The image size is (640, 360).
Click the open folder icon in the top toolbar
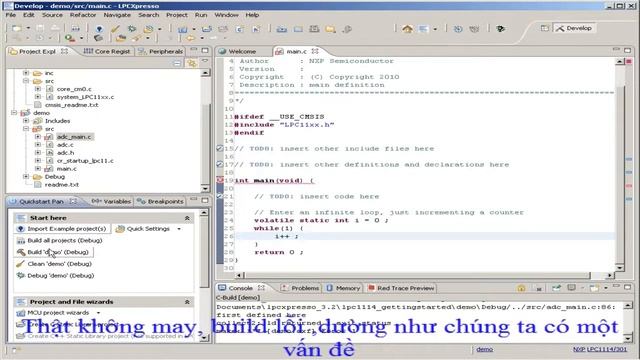coord(330,29)
